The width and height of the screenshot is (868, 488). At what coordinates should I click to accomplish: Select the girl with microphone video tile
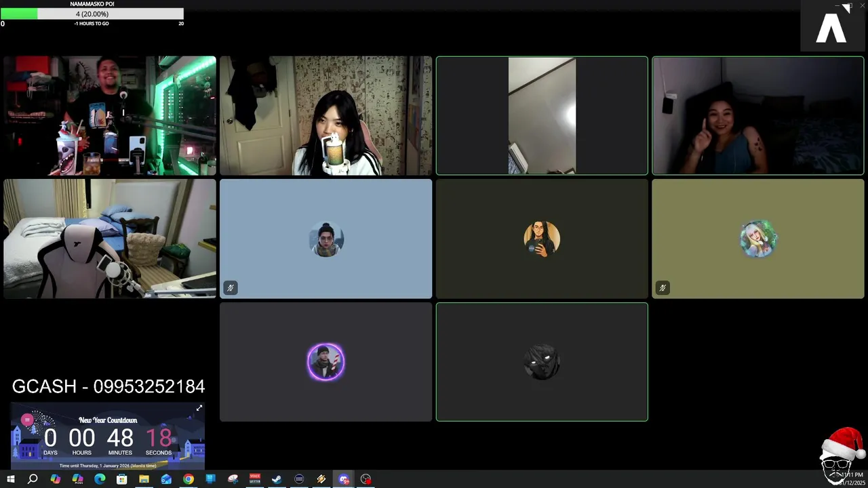(325, 116)
